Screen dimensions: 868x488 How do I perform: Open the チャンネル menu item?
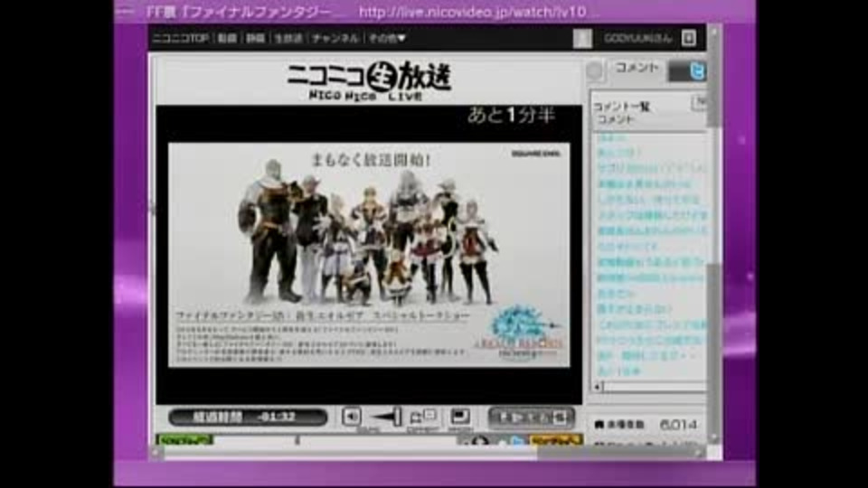335,38
